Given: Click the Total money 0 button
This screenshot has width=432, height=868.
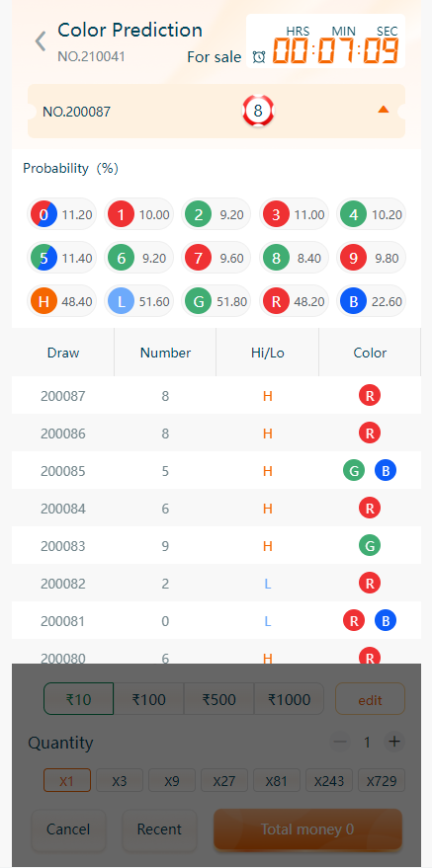Looking at the screenshot, I should [x=307, y=829].
